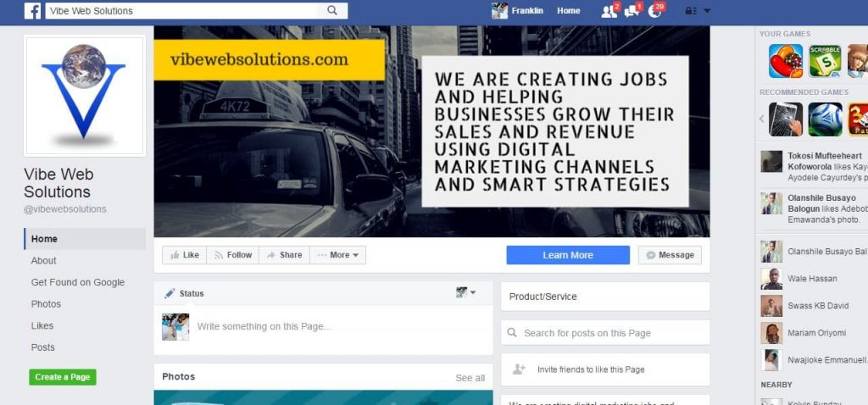Open post-as profile selector dropdown
The height and width of the screenshot is (405, 868).
point(465,292)
